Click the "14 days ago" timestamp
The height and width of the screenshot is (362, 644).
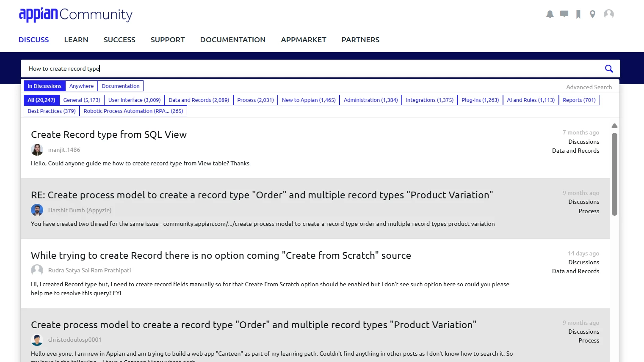pos(583,253)
